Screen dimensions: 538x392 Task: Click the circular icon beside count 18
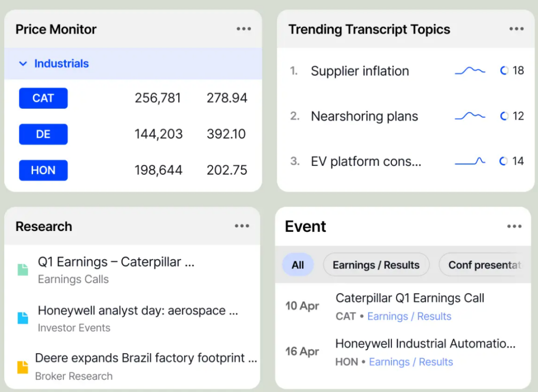[x=504, y=71]
